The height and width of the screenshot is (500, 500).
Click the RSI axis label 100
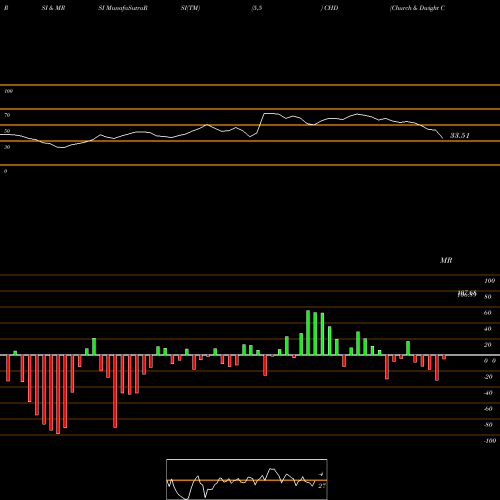(x=8, y=91)
